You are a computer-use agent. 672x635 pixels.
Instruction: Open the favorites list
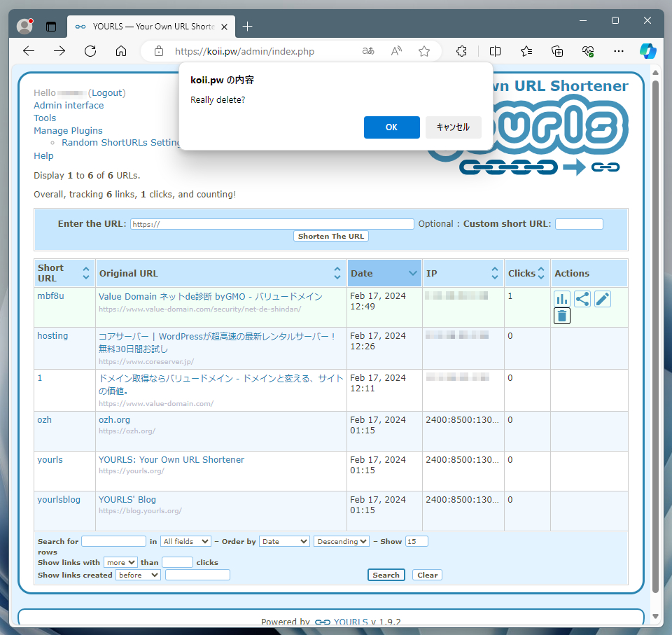tap(526, 51)
